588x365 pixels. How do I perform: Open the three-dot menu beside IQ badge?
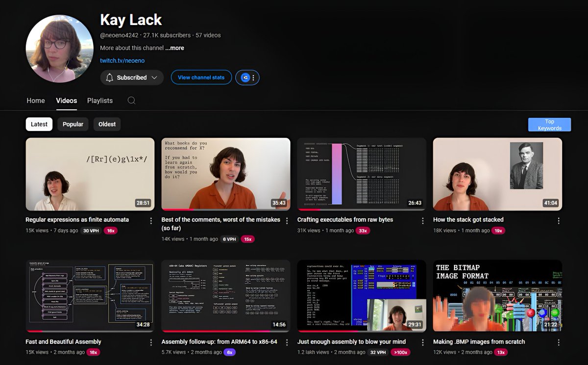pos(253,78)
